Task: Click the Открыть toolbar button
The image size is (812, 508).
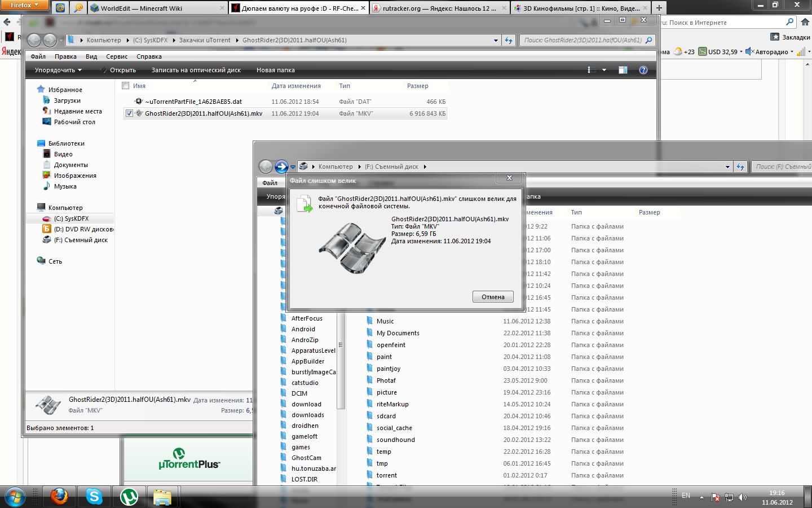Action: (x=118, y=70)
